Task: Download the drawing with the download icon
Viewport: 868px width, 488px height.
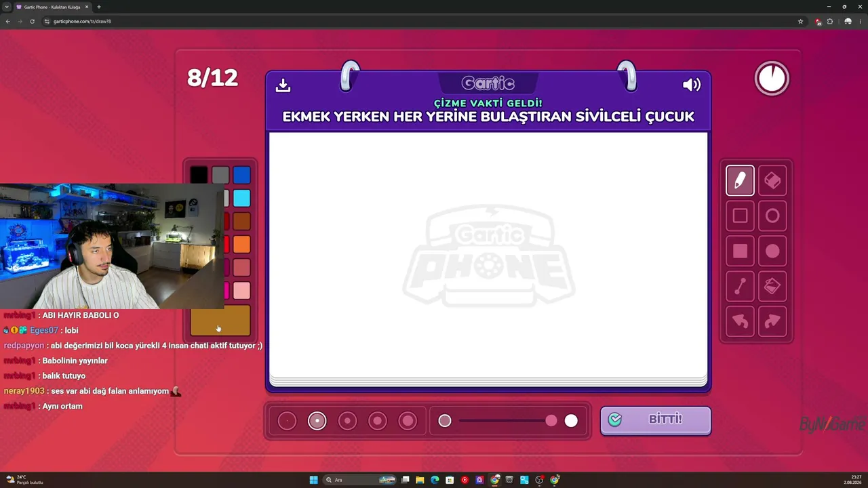Action: tap(283, 85)
